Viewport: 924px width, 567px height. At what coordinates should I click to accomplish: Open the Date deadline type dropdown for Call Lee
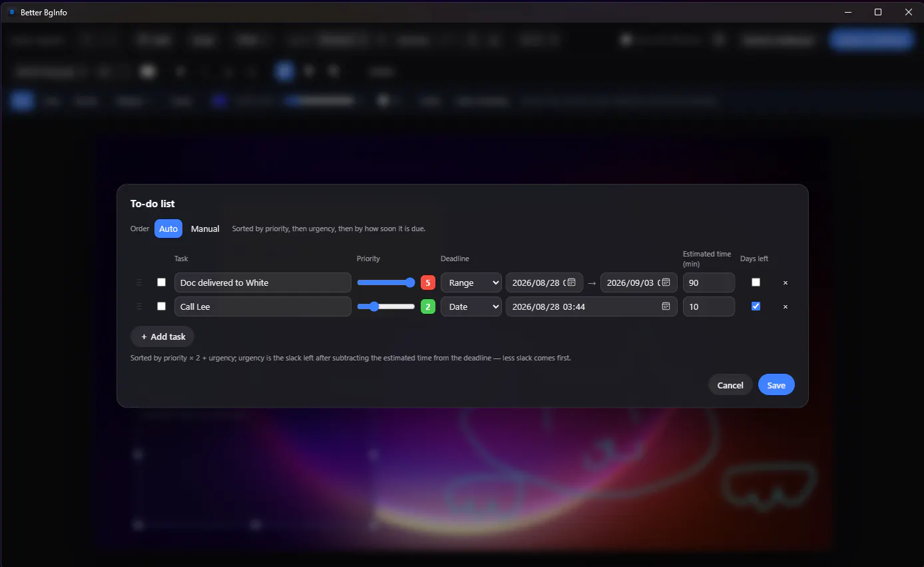[x=471, y=306]
